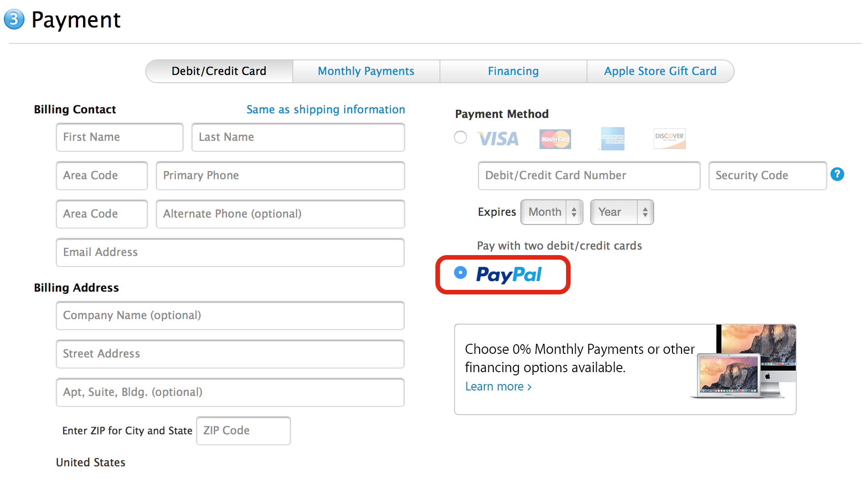
Task: Select the PayPal radio button
Action: click(x=460, y=273)
